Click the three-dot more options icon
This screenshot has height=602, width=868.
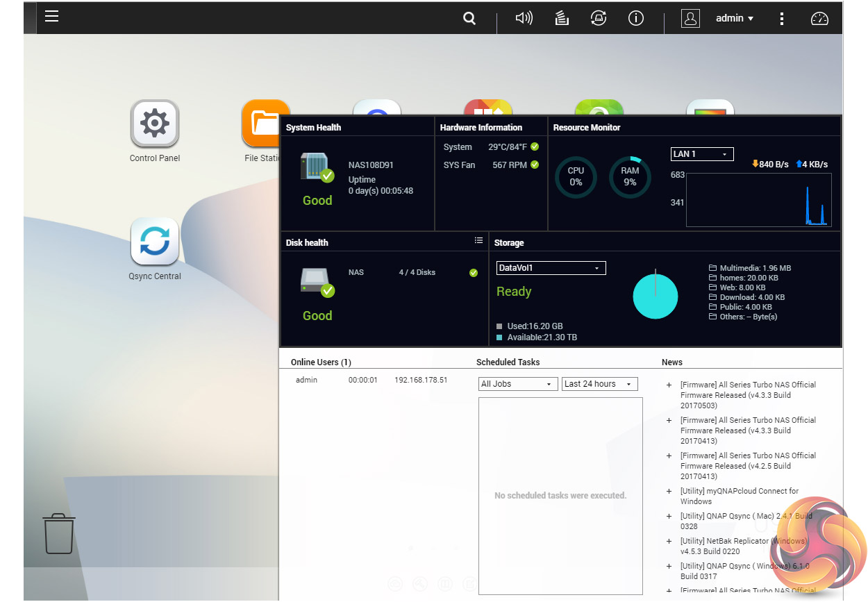(782, 19)
